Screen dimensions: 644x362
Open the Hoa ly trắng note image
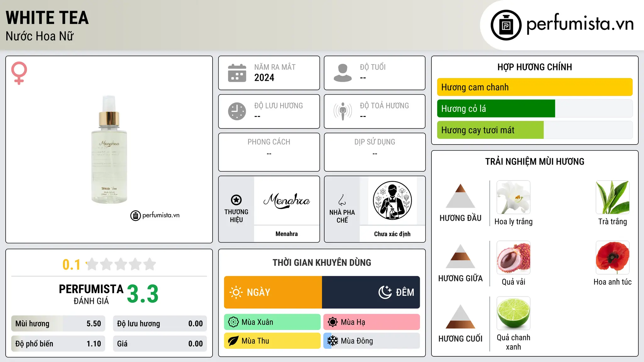click(514, 197)
